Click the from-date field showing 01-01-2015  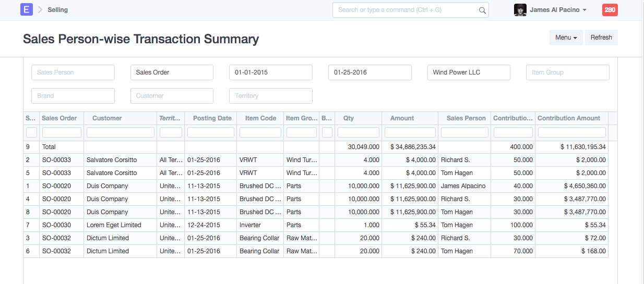[x=270, y=72]
